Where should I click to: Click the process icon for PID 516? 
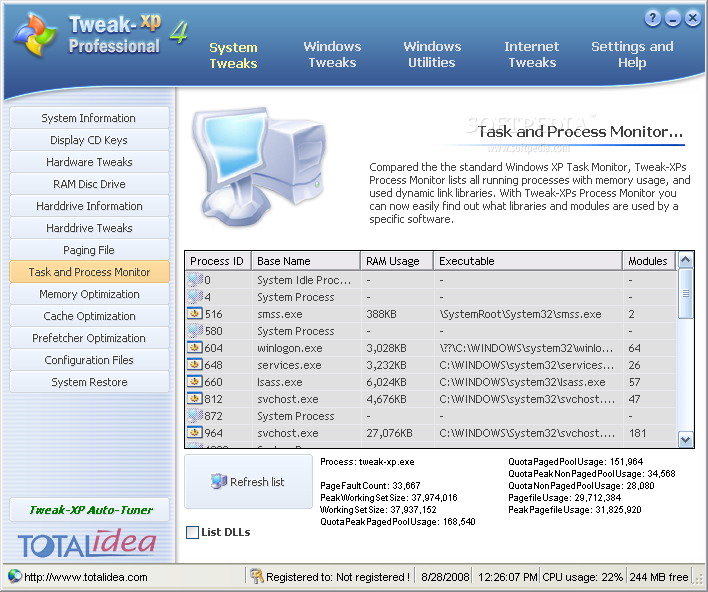pyautogui.click(x=195, y=313)
